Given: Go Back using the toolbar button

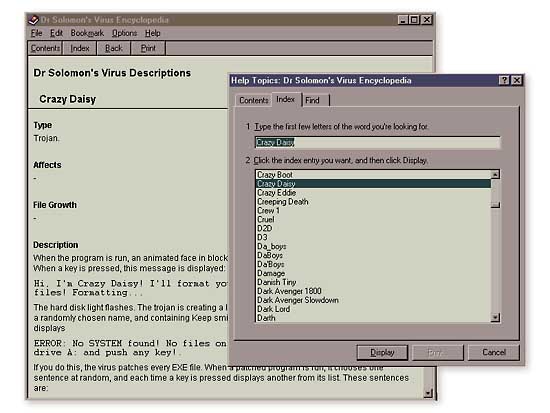Looking at the screenshot, I should (x=114, y=48).
